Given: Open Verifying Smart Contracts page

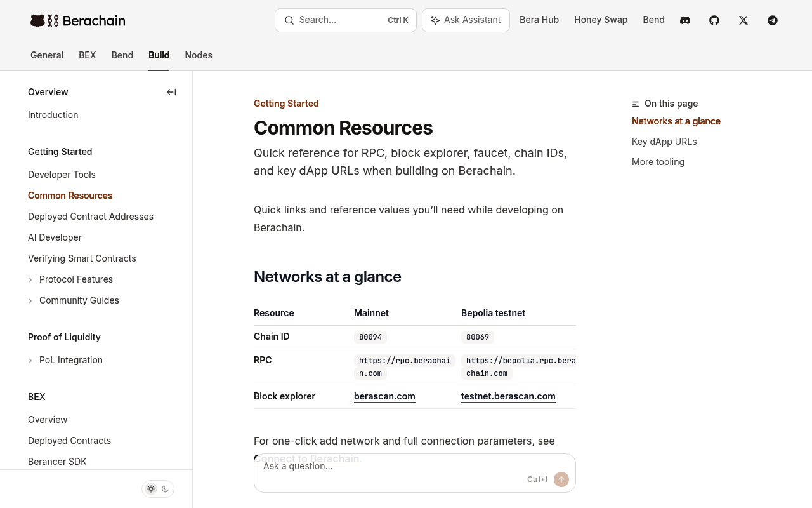Looking at the screenshot, I should 82,258.
